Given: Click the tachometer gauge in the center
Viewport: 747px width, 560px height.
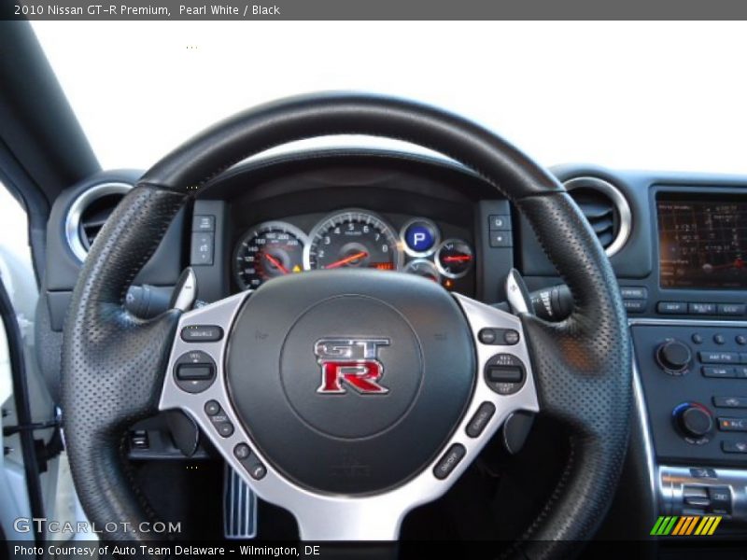Looking at the screenshot, I should point(353,244).
